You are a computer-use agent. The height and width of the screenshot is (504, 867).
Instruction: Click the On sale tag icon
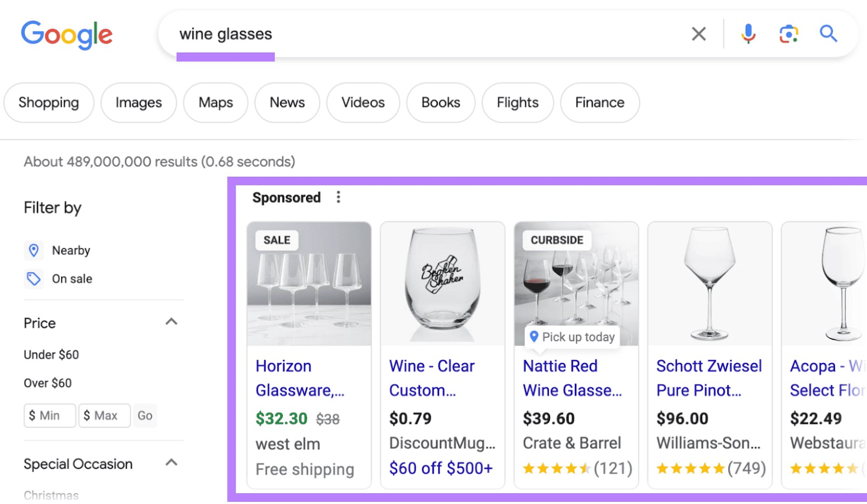[34, 279]
